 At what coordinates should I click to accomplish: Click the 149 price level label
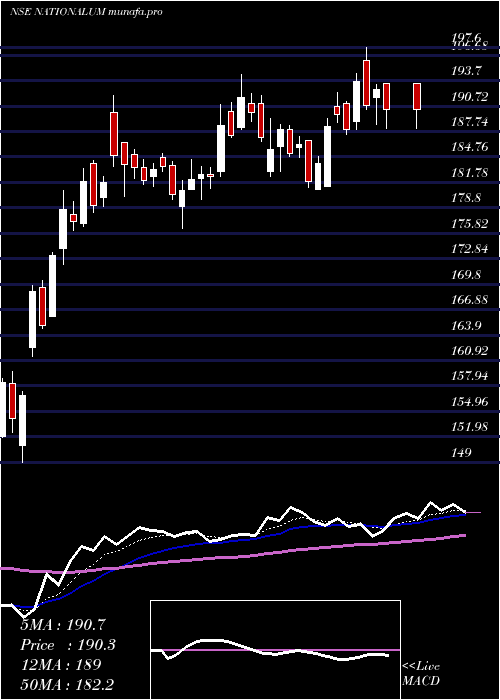[462, 453]
